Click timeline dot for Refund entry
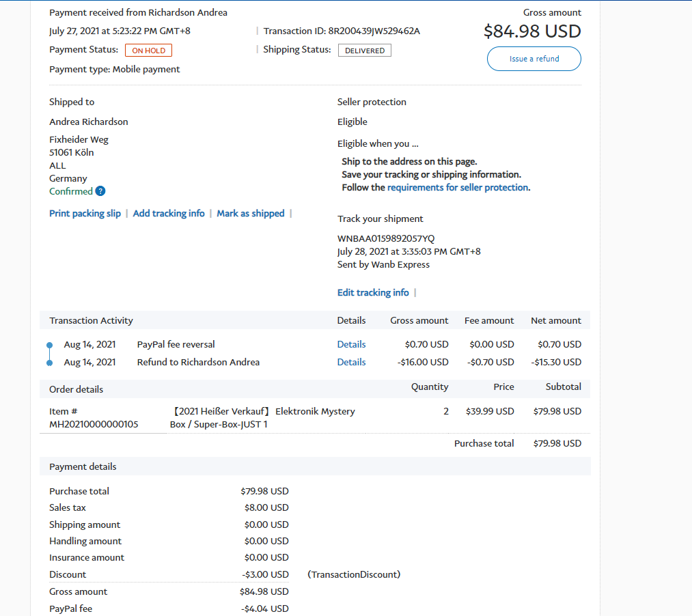The image size is (692, 616). pyautogui.click(x=49, y=363)
